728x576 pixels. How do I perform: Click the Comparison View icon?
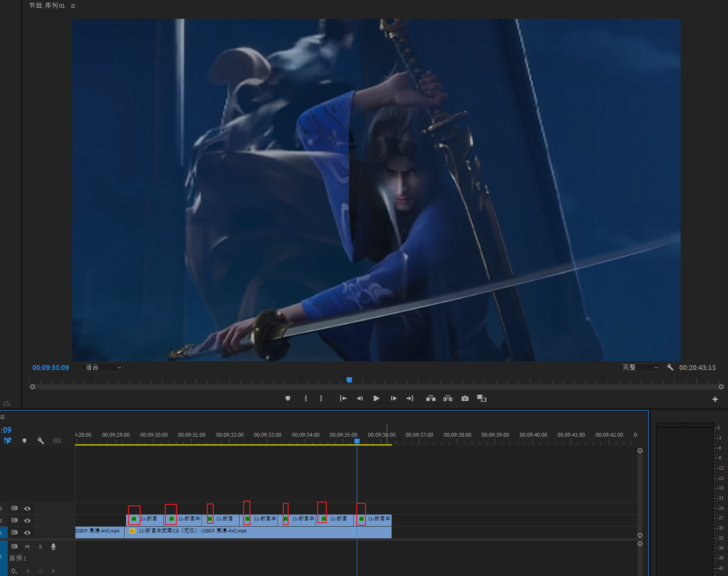click(x=481, y=399)
